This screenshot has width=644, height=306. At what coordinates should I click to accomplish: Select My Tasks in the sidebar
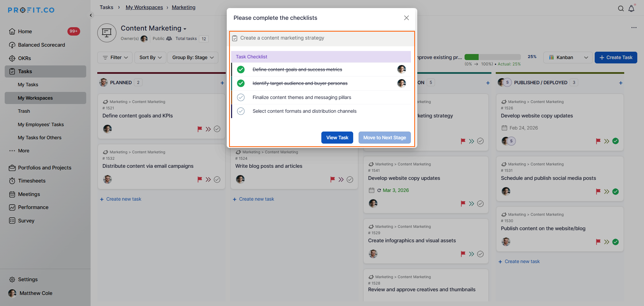click(28, 85)
